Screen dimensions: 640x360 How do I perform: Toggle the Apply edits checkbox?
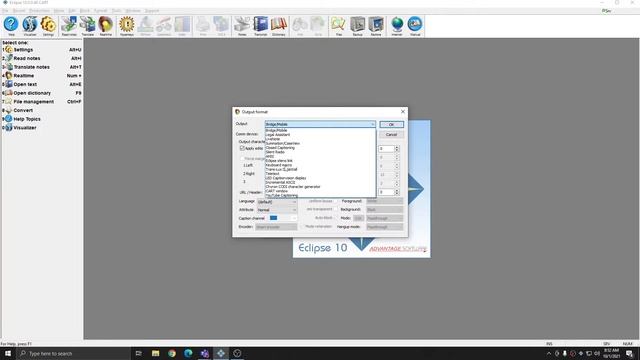pyautogui.click(x=242, y=148)
